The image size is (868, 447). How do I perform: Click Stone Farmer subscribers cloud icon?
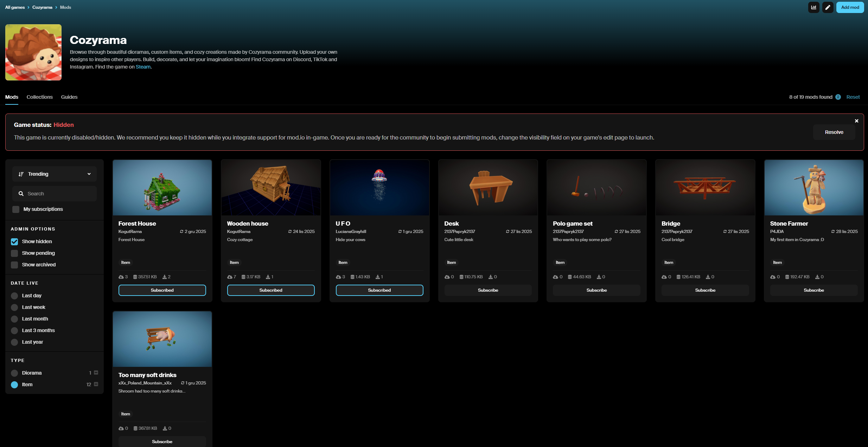773,277
